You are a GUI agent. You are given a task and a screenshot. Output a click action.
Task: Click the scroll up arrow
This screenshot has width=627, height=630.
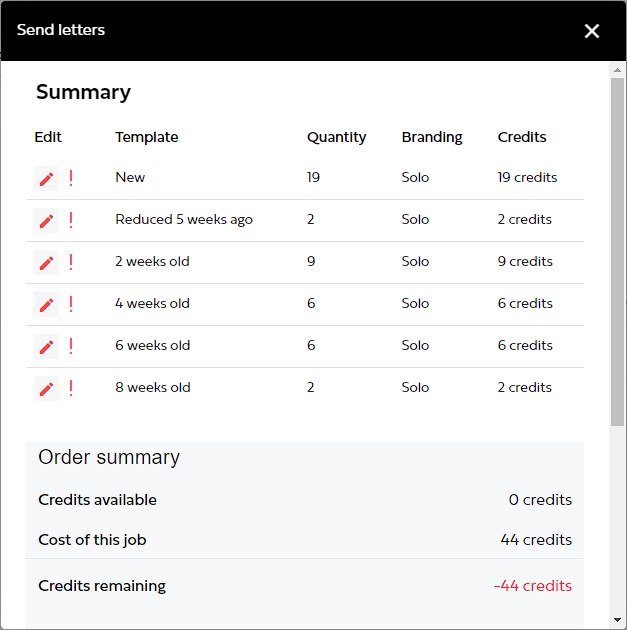pyautogui.click(x=617, y=69)
